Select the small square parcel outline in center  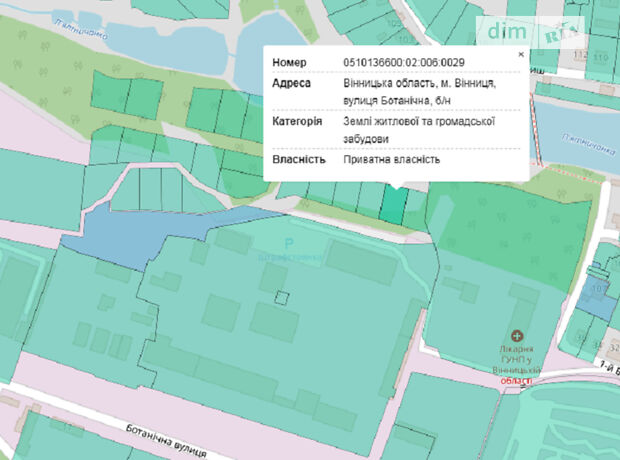(x=282, y=296)
